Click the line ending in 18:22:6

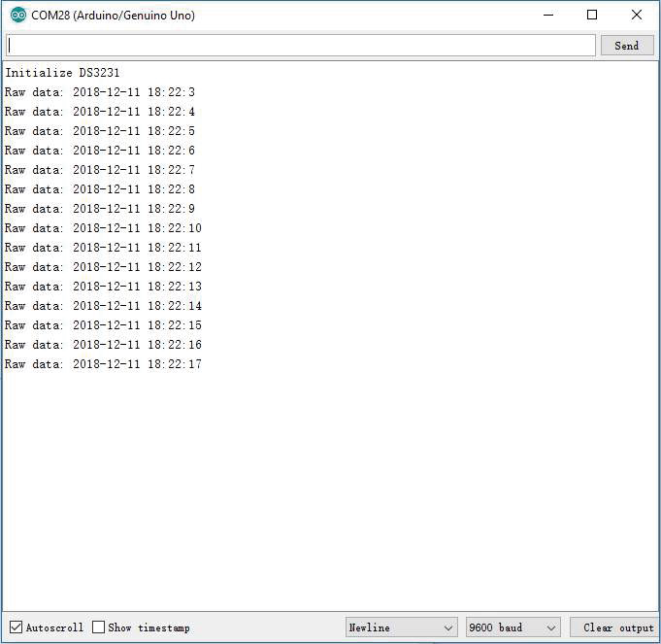(100, 151)
